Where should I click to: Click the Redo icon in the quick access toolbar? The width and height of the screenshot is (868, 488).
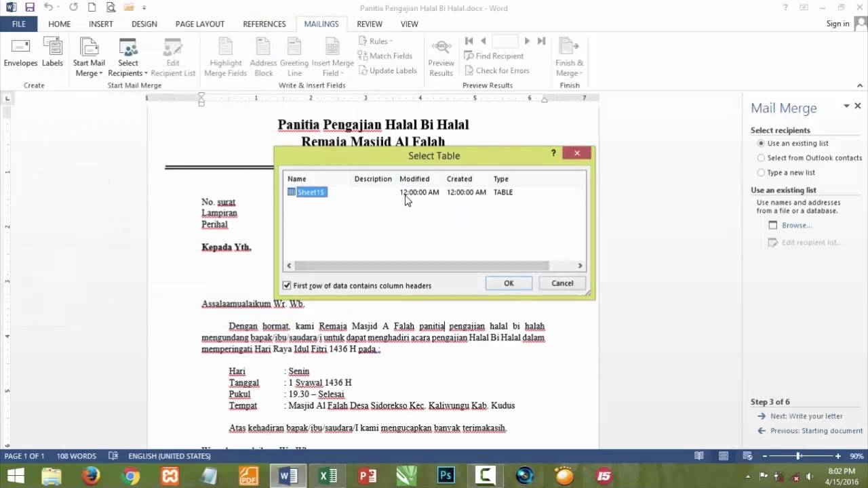(73, 7)
